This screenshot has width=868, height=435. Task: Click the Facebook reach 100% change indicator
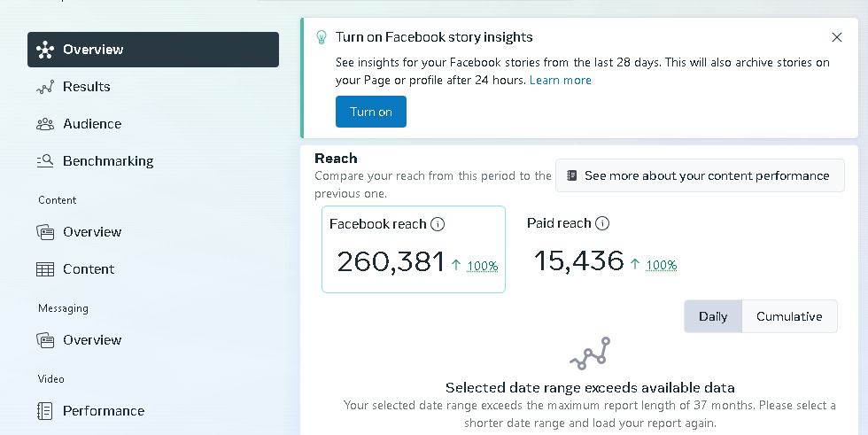tap(482, 266)
